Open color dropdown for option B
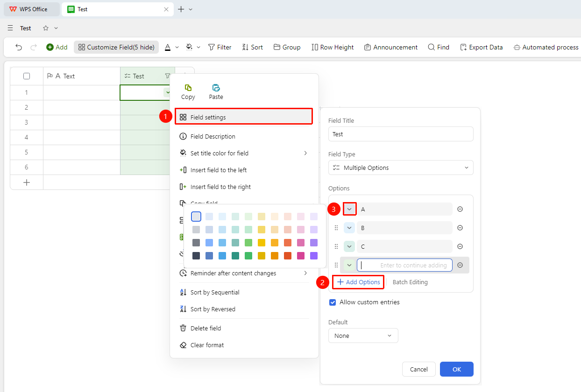The height and width of the screenshot is (392, 581). pyautogui.click(x=349, y=228)
